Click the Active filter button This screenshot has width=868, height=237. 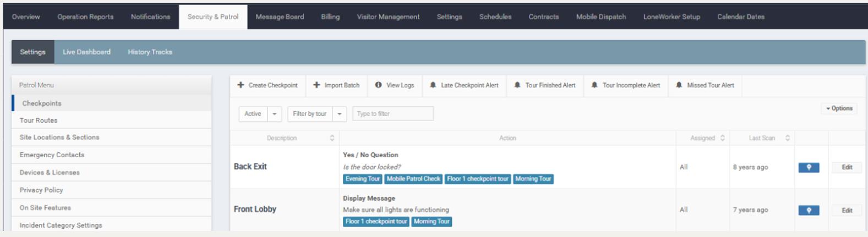[253, 114]
